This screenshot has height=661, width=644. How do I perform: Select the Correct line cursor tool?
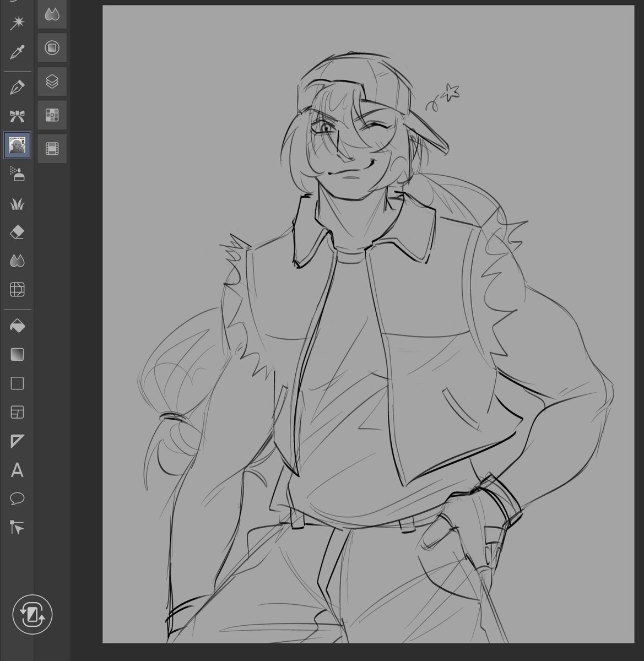pos(17,528)
